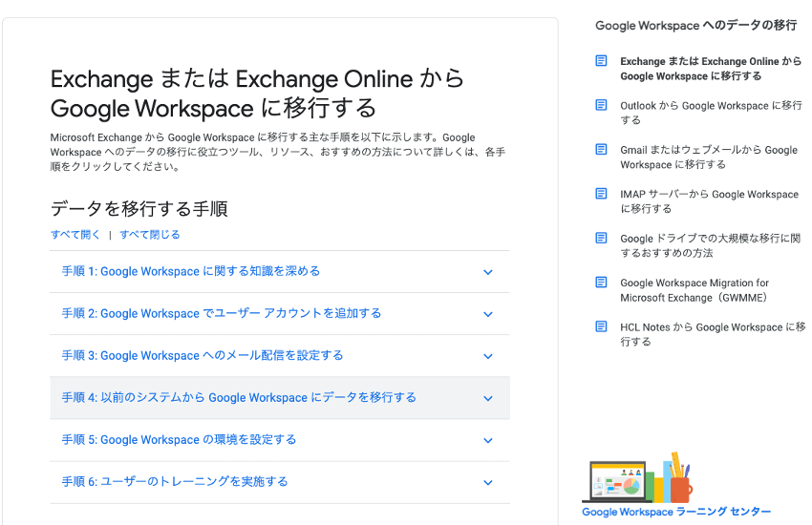Click document icon beside IMAP サーバー article
Image resolution: width=812 pixels, height=525 pixels.
click(x=601, y=194)
